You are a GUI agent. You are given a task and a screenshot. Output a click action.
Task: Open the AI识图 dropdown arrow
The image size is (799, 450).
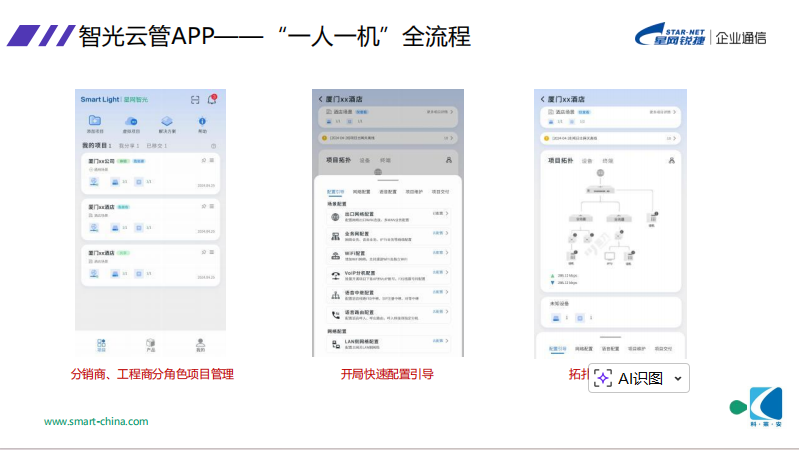(x=678, y=378)
